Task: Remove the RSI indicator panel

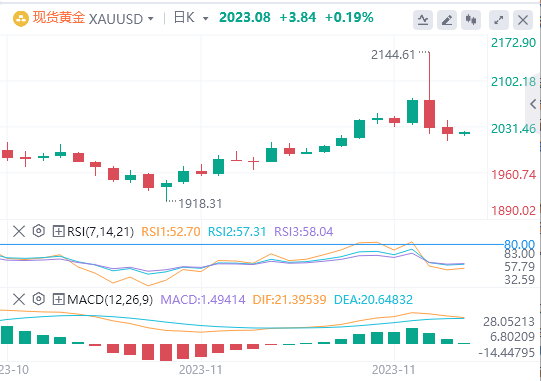Action: (x=19, y=231)
